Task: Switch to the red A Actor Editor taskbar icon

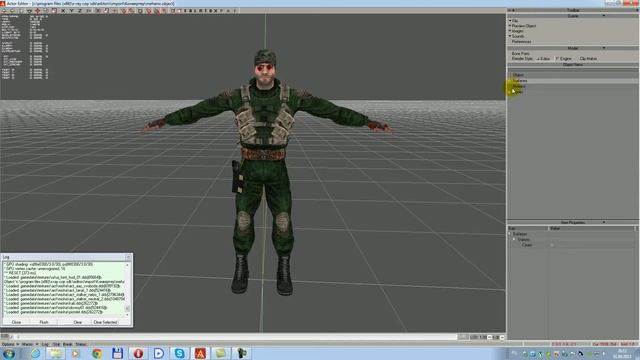Action: coord(200,353)
